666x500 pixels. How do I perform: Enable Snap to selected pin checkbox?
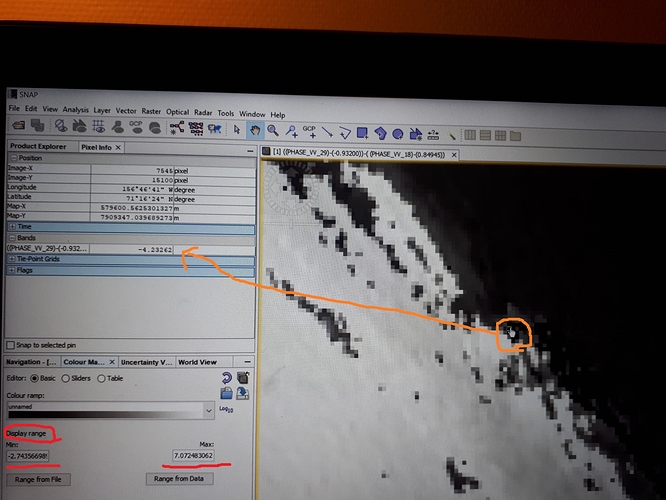coord(11,345)
